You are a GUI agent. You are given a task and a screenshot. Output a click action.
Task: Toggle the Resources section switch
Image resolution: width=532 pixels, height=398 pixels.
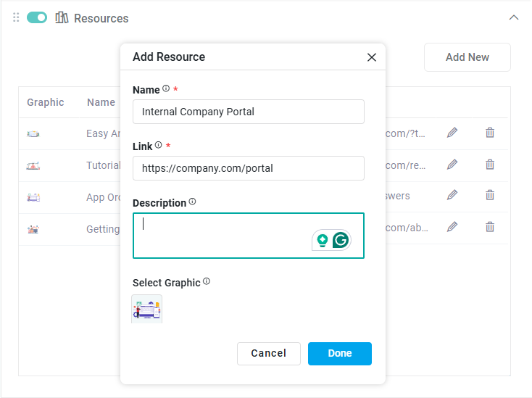[x=37, y=17]
